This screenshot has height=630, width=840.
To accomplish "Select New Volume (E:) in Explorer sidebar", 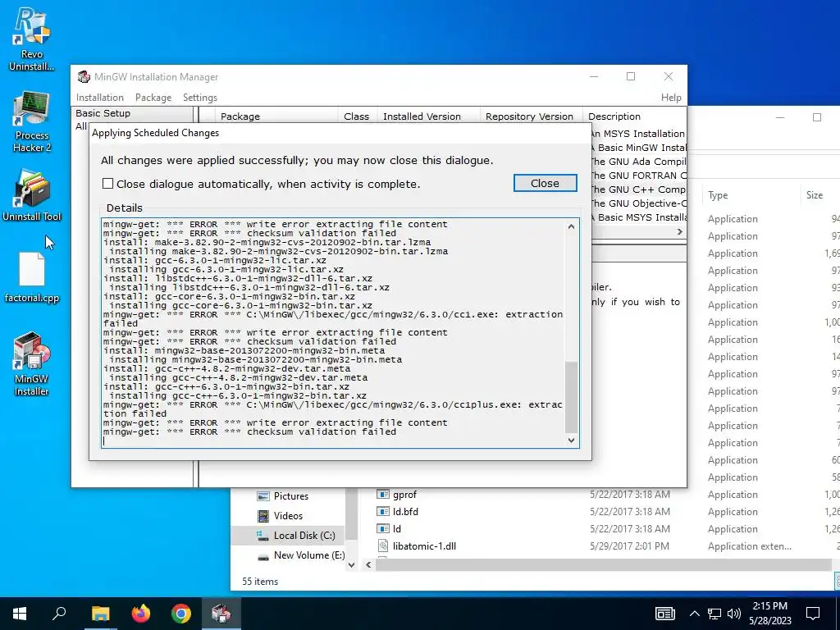I will pos(301,555).
